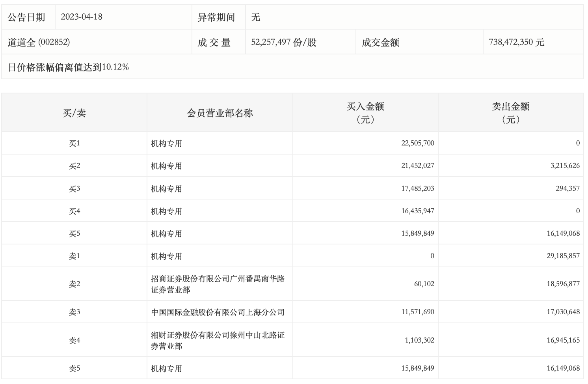Click the 成交金额 label cell
The width and height of the screenshot is (588, 384).
[x=419, y=42]
